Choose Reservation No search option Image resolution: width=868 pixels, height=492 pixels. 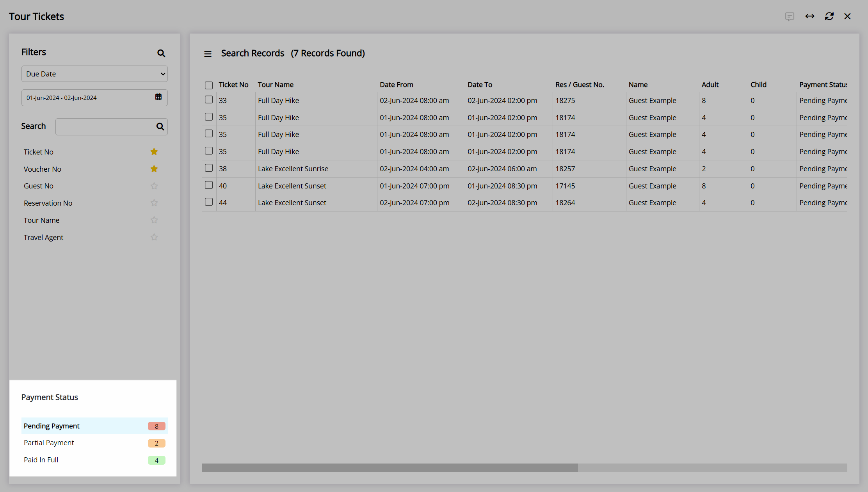(x=48, y=203)
